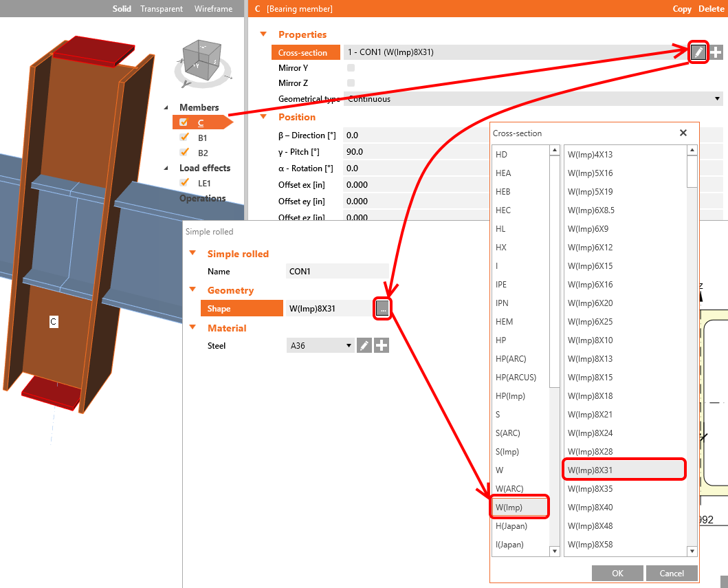
Task: Confirm cross-section choice with OK
Action: 617,573
